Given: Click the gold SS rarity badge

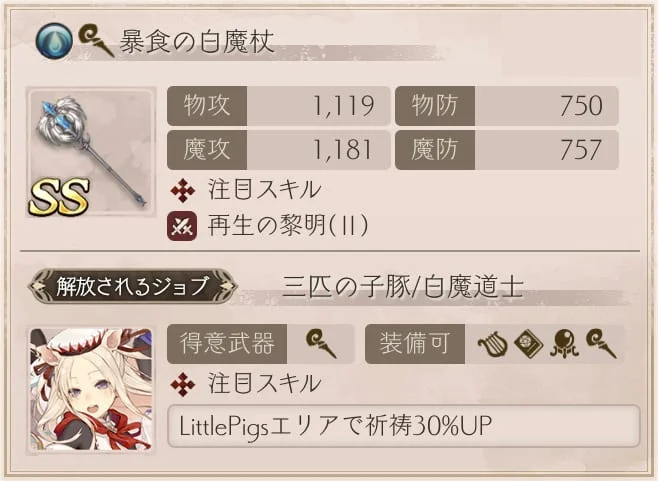Looking at the screenshot, I should pyautogui.click(x=59, y=196).
